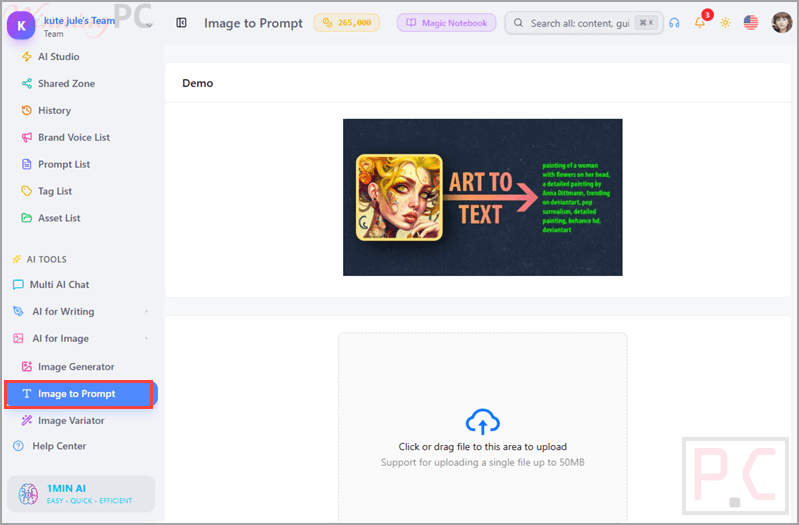The height and width of the screenshot is (525, 799).
Task: Open the AI Studio lightning icon
Action: (26, 57)
